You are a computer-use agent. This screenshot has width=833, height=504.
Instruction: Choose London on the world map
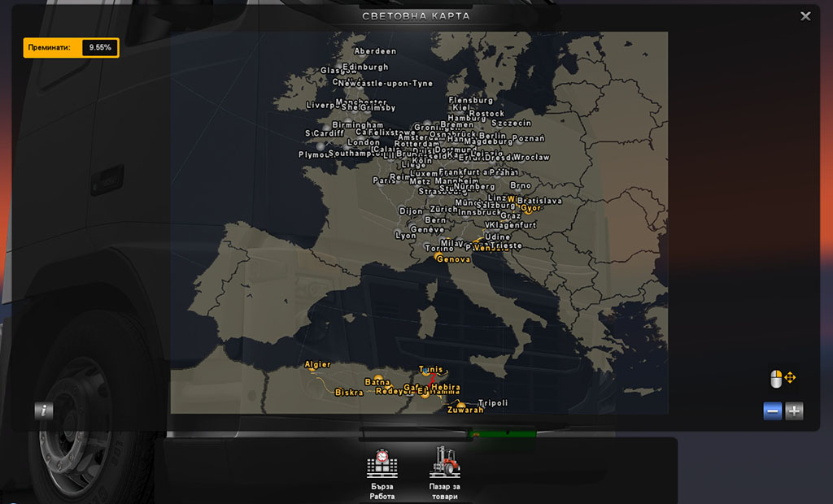pos(364,142)
